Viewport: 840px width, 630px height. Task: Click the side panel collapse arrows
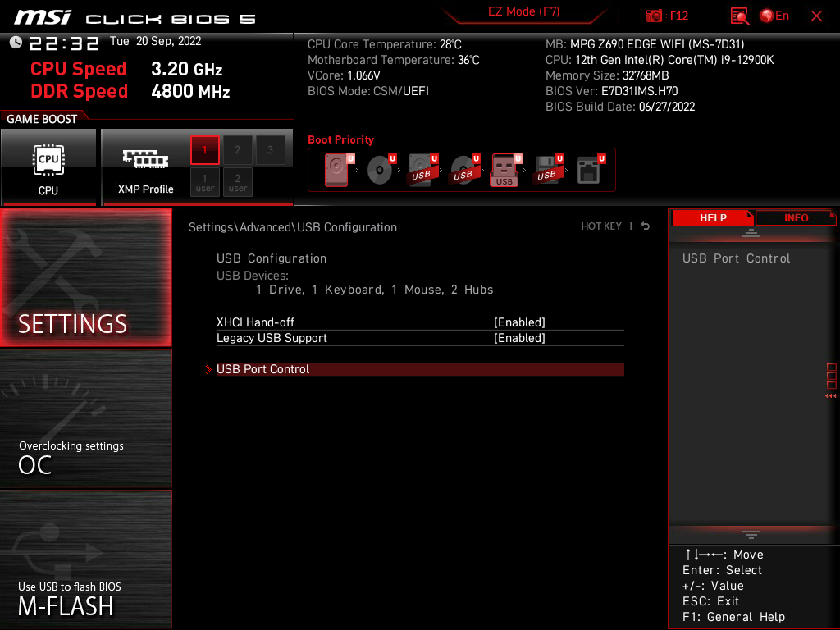tap(831, 396)
